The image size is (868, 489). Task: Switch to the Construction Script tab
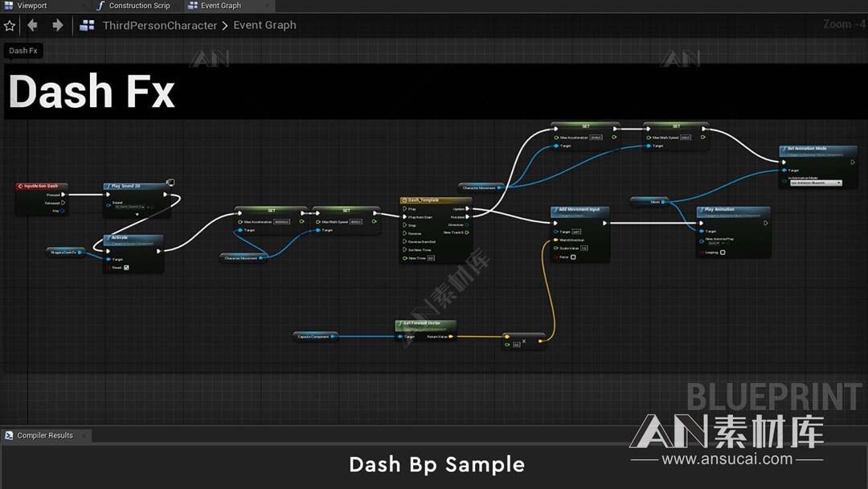(x=138, y=6)
